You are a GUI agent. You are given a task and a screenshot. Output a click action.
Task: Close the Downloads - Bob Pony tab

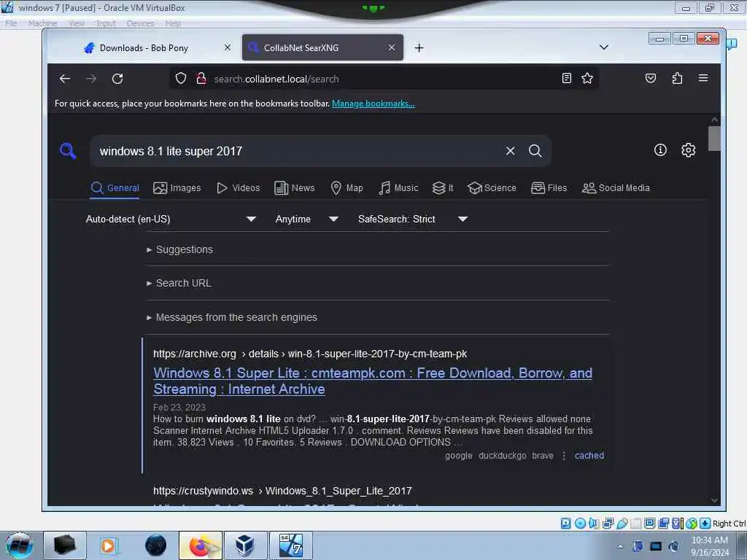(228, 47)
